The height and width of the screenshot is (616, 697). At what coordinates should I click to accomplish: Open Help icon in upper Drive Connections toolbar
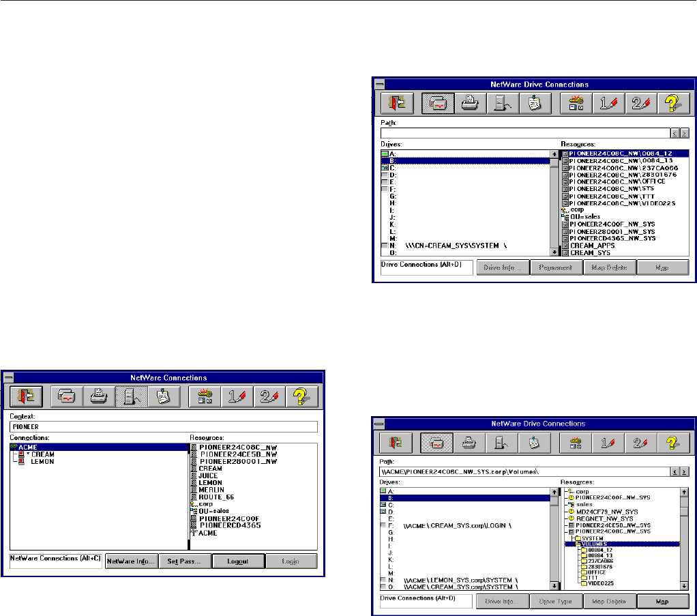click(x=673, y=103)
